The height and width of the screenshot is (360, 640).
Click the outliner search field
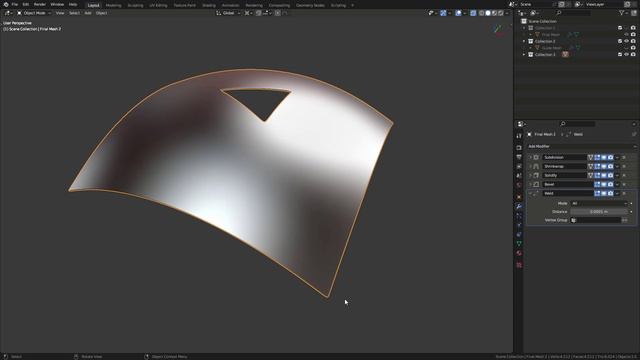pyautogui.click(x=573, y=13)
